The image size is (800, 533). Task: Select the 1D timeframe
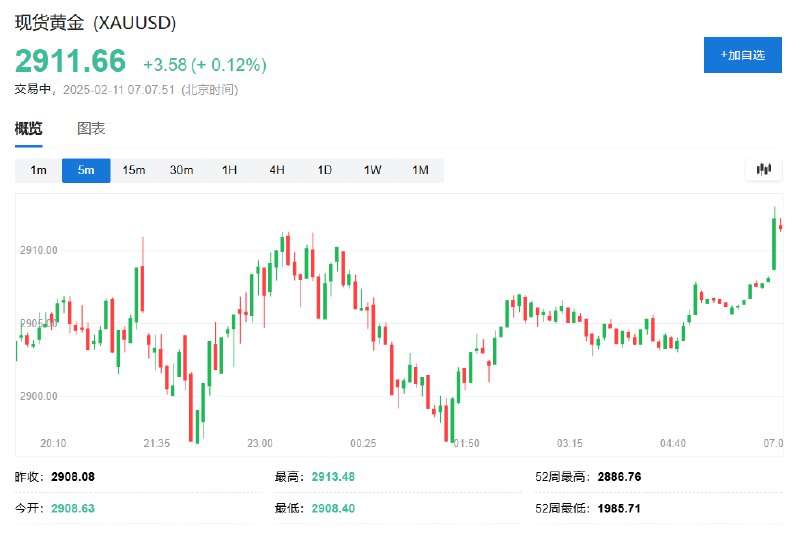click(325, 170)
